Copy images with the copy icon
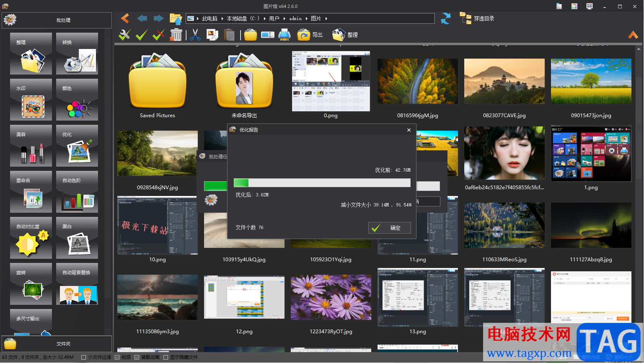Screen dimensions: 644x363 [212, 35]
